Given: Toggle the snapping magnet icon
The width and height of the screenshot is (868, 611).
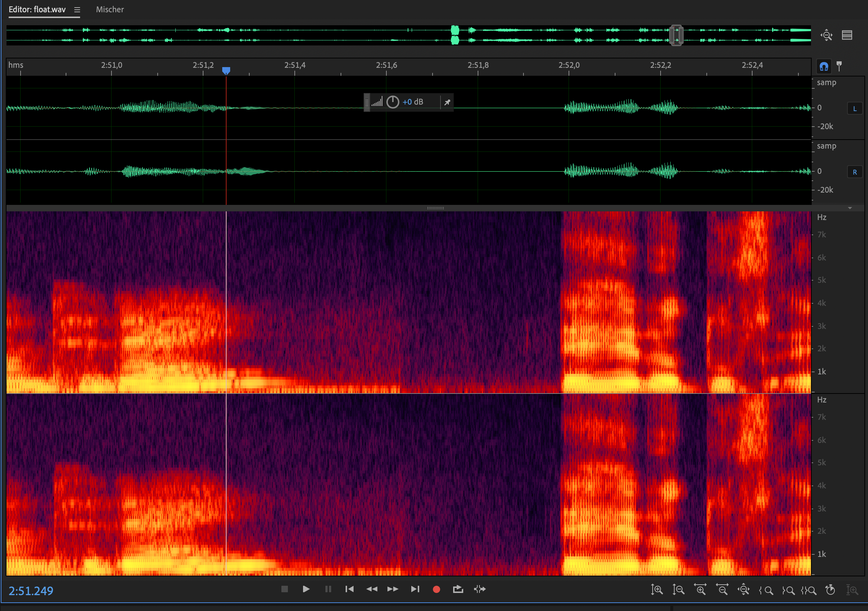Looking at the screenshot, I should click(x=824, y=66).
